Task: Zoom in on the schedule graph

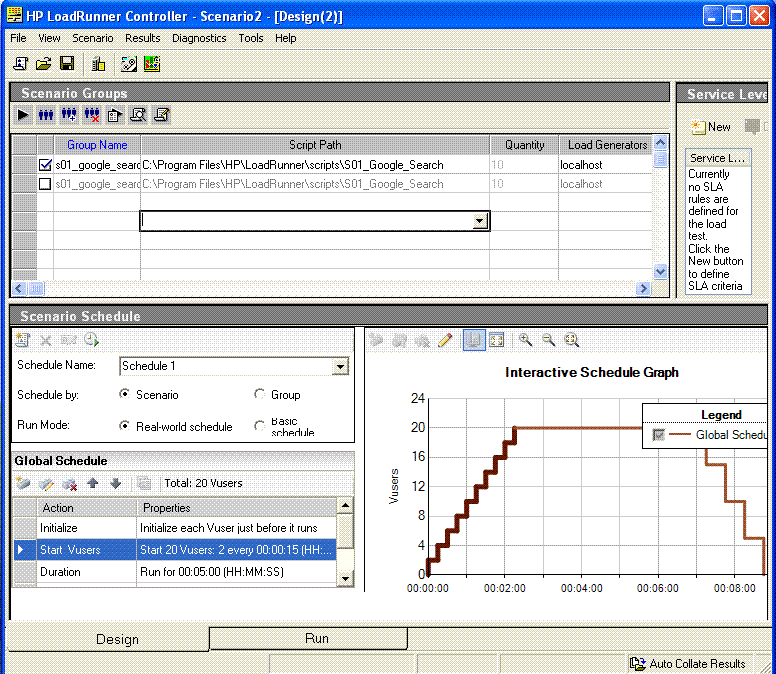Action: point(525,340)
